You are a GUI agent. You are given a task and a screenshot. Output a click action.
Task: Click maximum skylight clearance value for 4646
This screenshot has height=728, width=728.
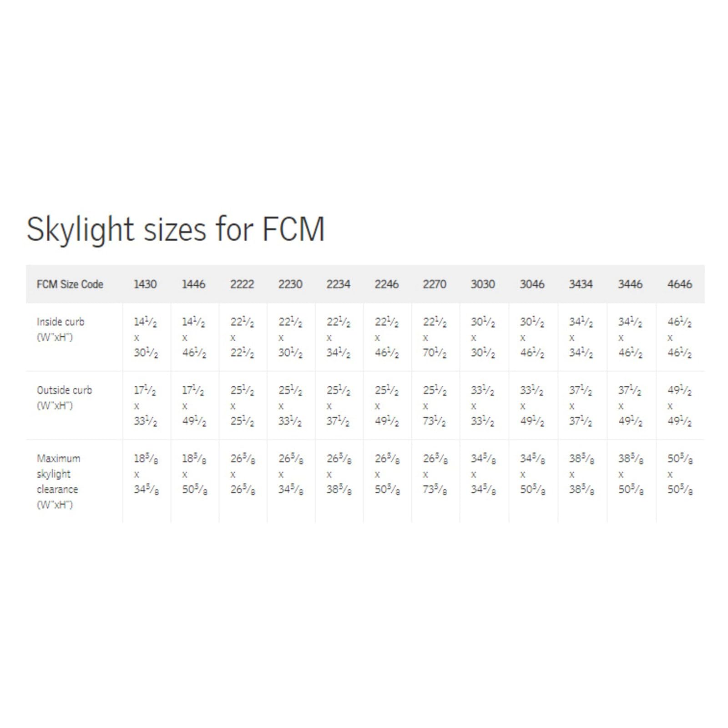680,474
